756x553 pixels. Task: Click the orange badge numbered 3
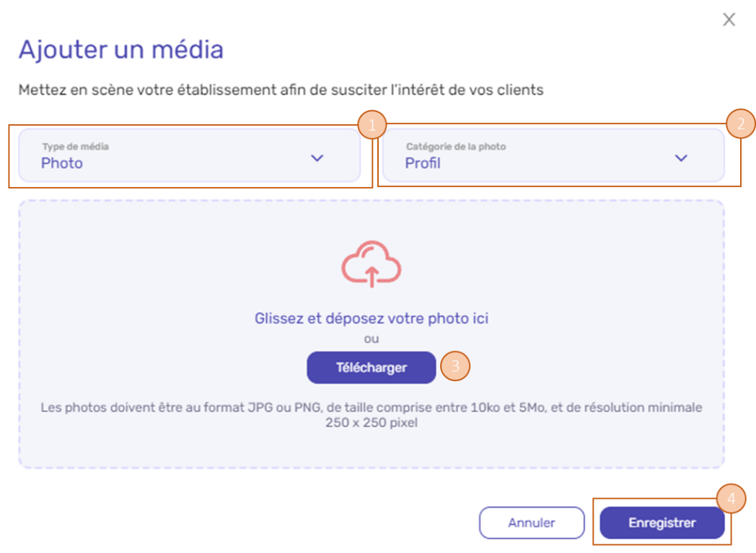click(x=455, y=366)
